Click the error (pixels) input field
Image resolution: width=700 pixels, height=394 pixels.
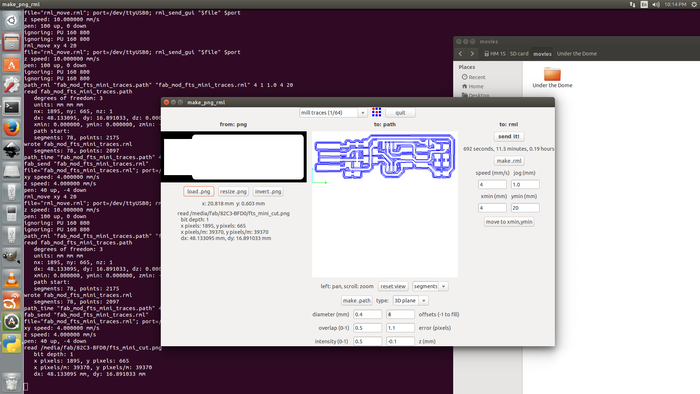click(x=400, y=328)
